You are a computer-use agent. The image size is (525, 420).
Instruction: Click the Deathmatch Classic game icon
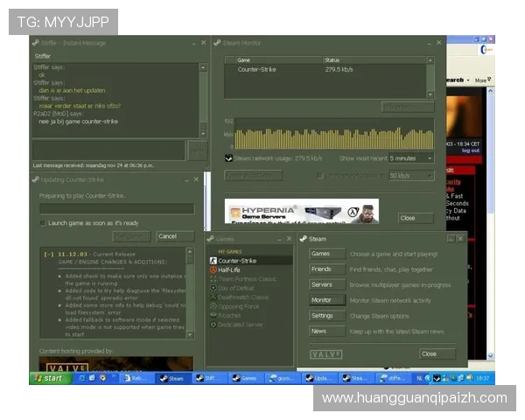point(213,297)
